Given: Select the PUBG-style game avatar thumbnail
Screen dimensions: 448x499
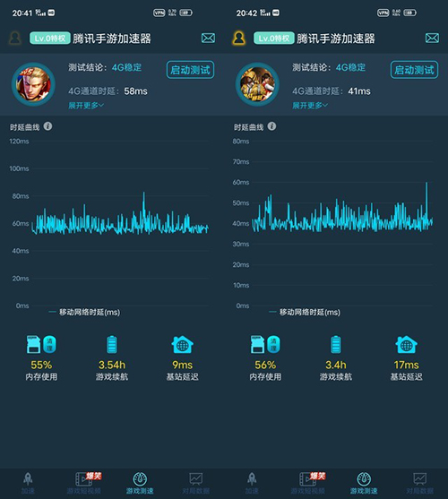Looking at the screenshot, I should [x=257, y=84].
